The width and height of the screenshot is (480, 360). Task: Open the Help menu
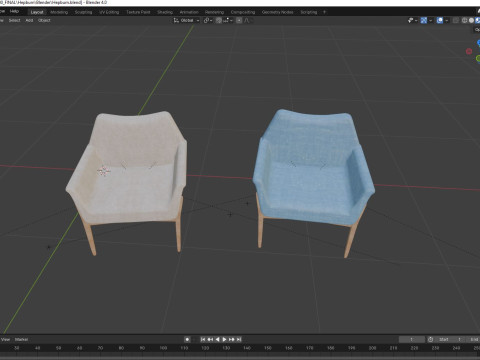click(14, 11)
